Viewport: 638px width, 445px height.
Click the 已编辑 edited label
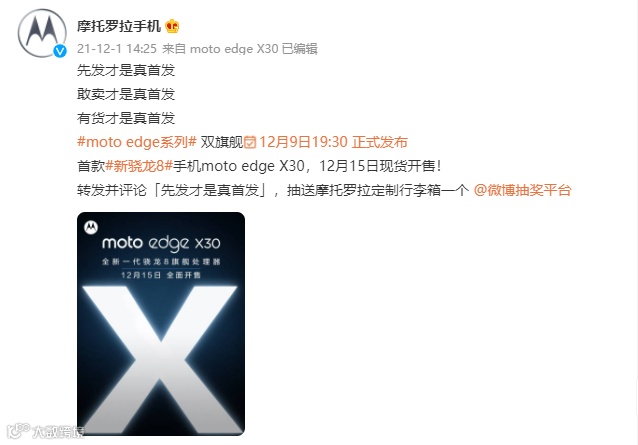299,49
